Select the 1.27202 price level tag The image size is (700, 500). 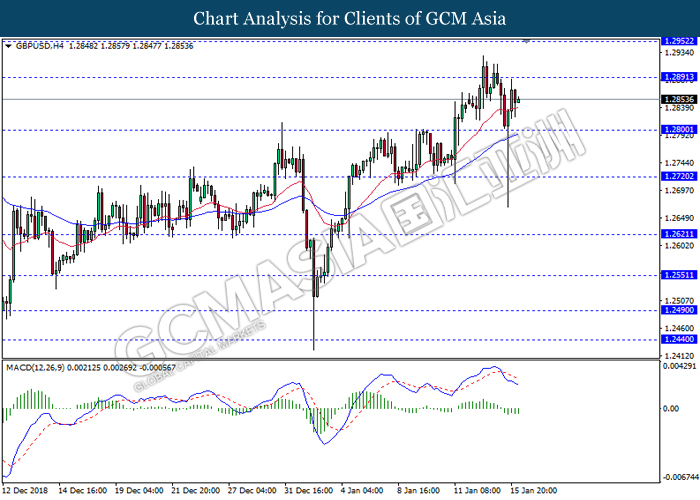[x=679, y=176]
